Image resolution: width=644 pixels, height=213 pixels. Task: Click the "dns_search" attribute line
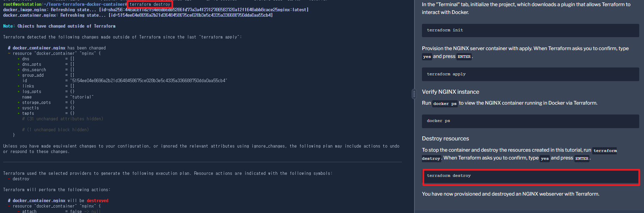46,70
